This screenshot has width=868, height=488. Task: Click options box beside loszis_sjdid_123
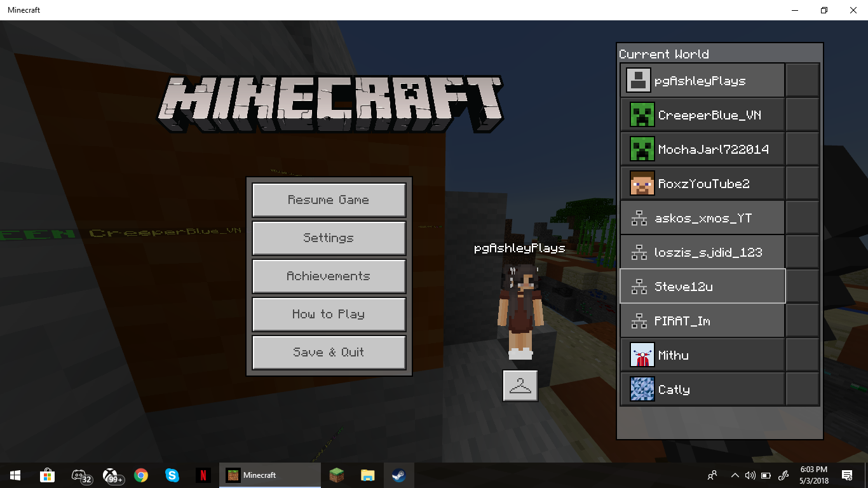tap(803, 252)
